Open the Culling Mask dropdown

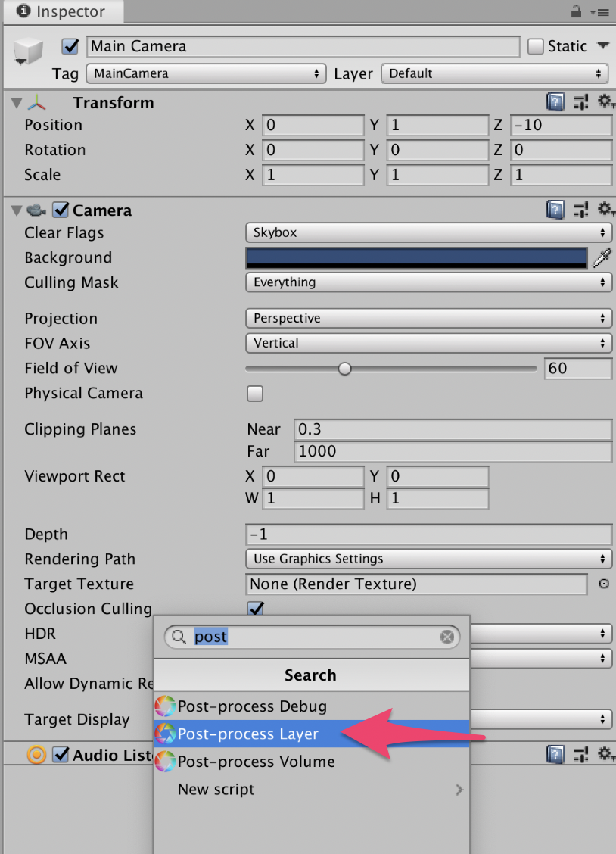429,282
